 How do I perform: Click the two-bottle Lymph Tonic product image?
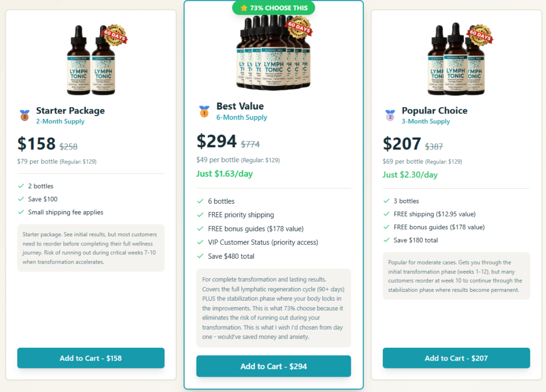tap(91, 60)
